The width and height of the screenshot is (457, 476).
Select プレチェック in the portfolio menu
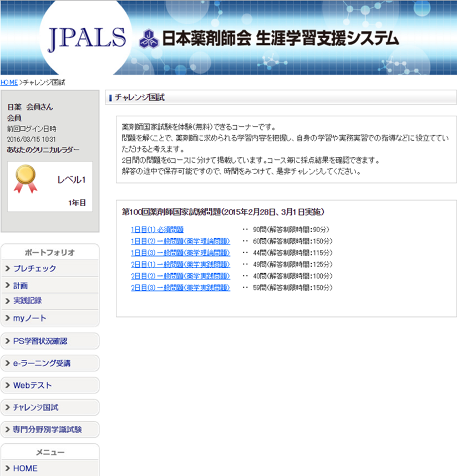(x=34, y=269)
